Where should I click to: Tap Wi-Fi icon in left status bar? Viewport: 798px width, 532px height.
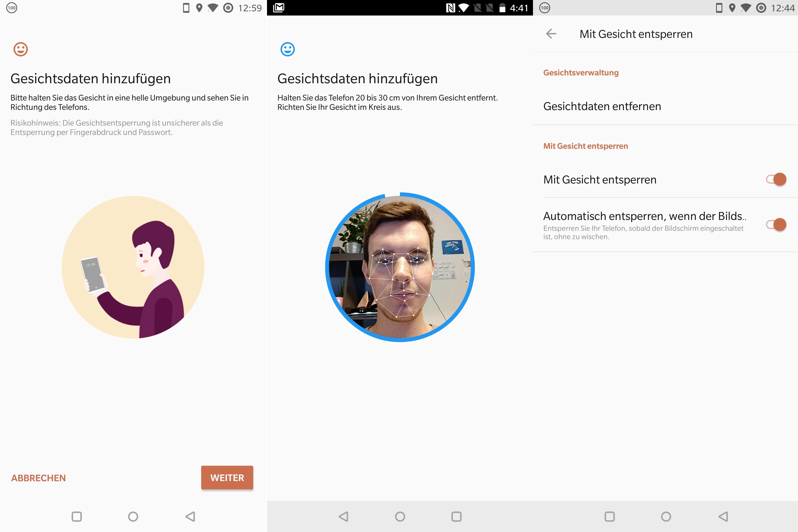click(x=213, y=8)
